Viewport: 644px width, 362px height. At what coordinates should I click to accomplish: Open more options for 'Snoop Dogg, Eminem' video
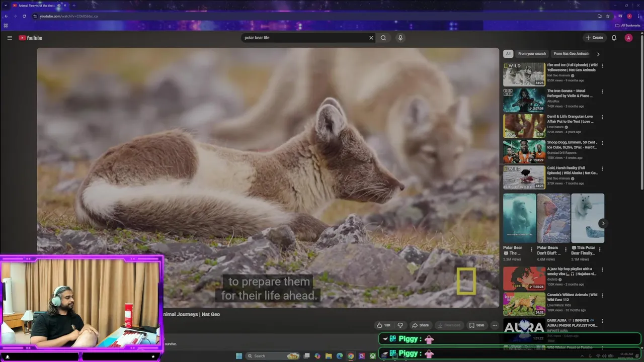pyautogui.click(x=602, y=143)
